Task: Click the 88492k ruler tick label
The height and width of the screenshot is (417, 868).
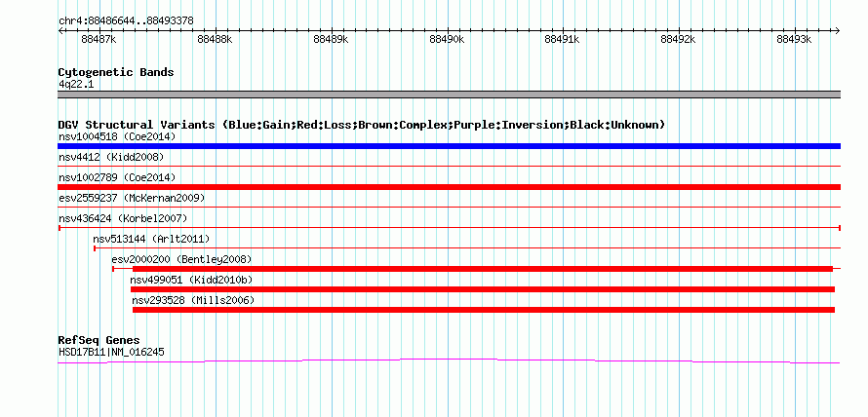Action: [x=679, y=39]
